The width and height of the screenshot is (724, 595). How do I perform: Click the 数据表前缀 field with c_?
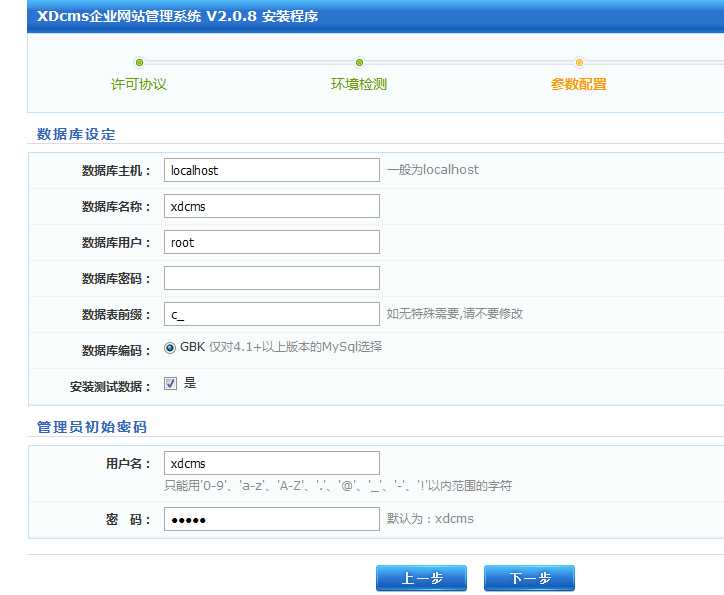click(x=272, y=314)
